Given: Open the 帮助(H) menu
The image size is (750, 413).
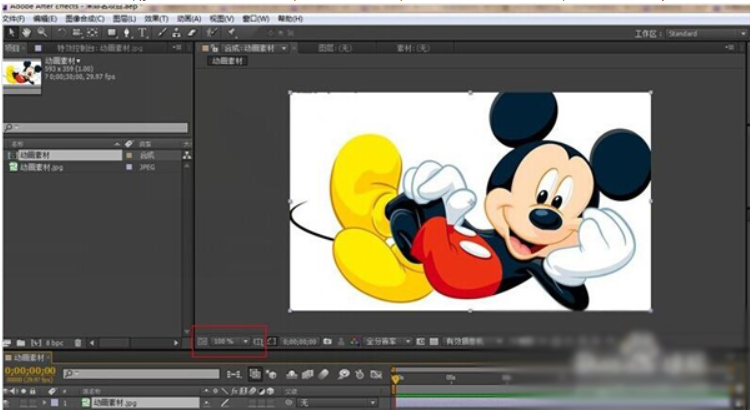Looking at the screenshot, I should [x=290, y=19].
